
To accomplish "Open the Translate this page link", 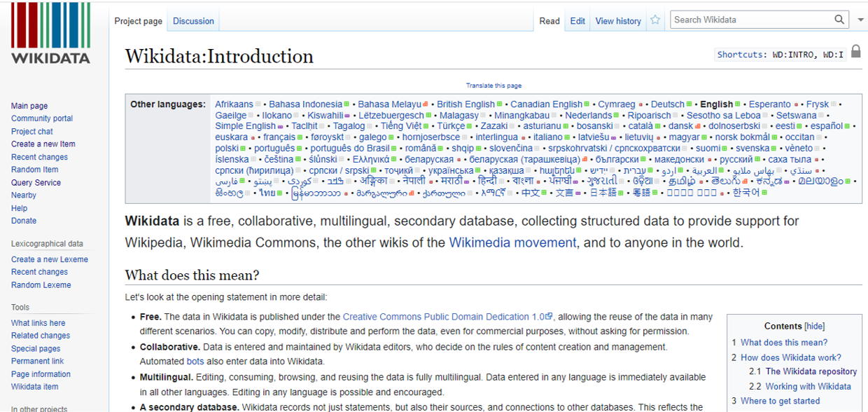I will tap(494, 85).
